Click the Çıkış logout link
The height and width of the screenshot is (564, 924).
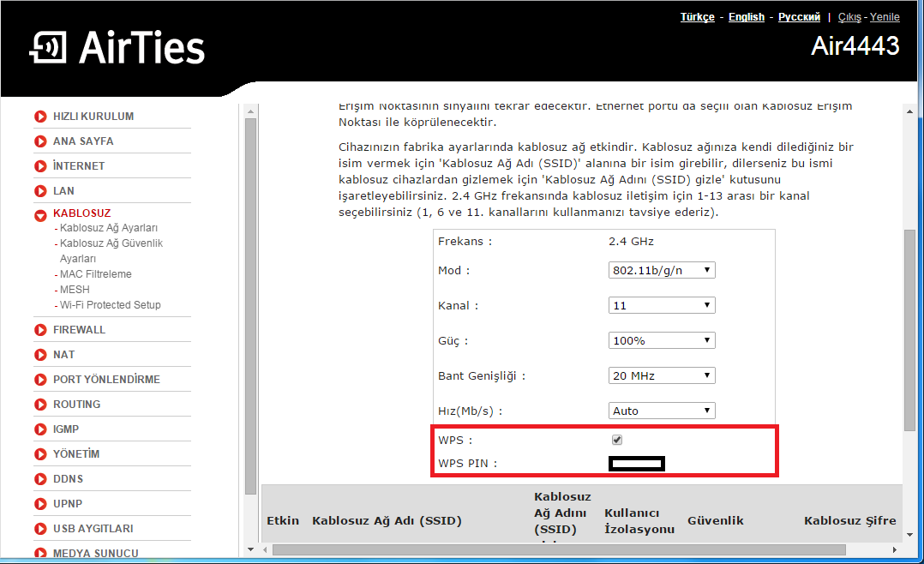849,17
